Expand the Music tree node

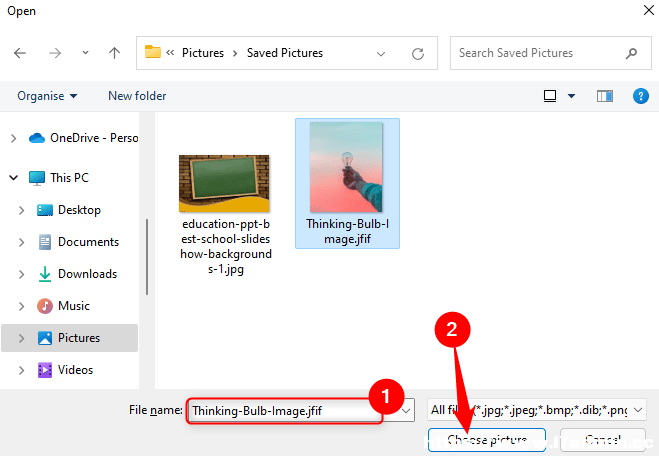tap(21, 306)
